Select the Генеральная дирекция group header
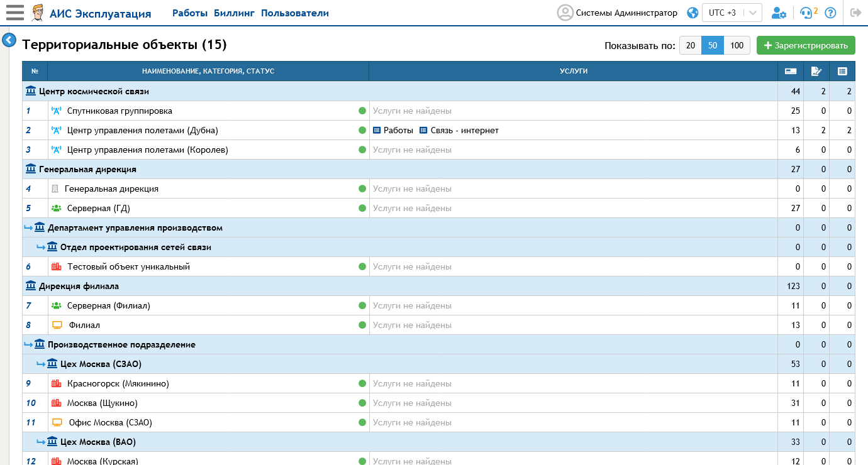Screen dimensions: 868x465 [x=87, y=169]
